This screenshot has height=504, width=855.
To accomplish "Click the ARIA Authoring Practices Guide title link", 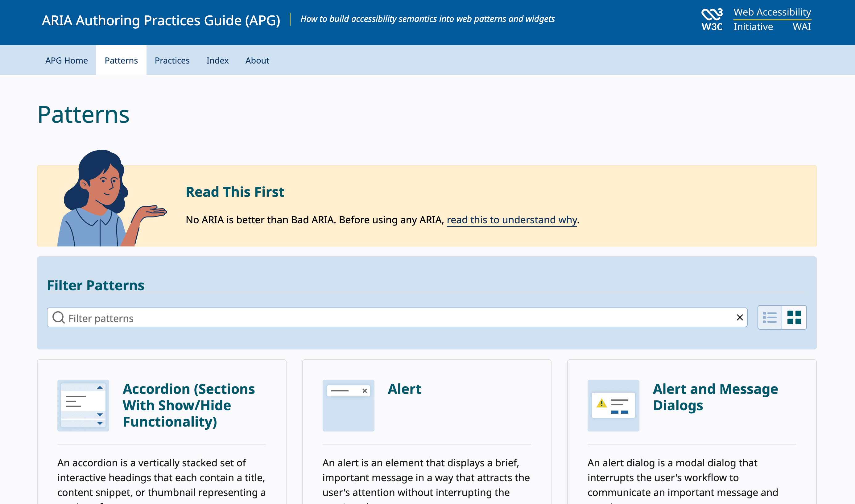I will point(161,20).
